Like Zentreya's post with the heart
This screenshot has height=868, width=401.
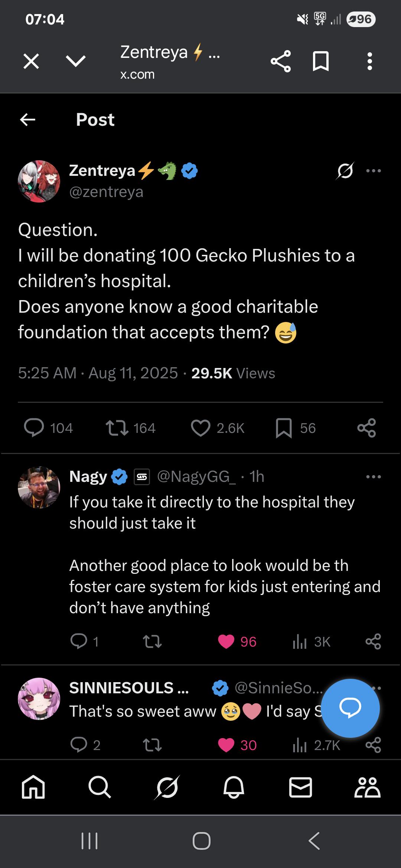coord(200,428)
